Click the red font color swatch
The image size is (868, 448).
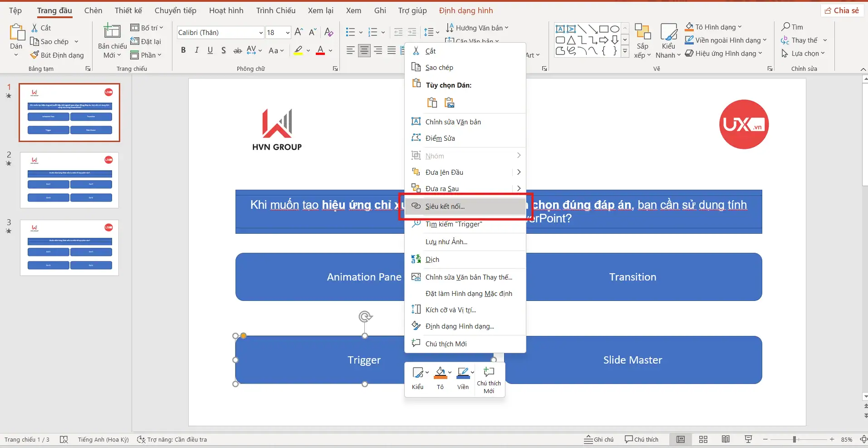click(x=320, y=50)
